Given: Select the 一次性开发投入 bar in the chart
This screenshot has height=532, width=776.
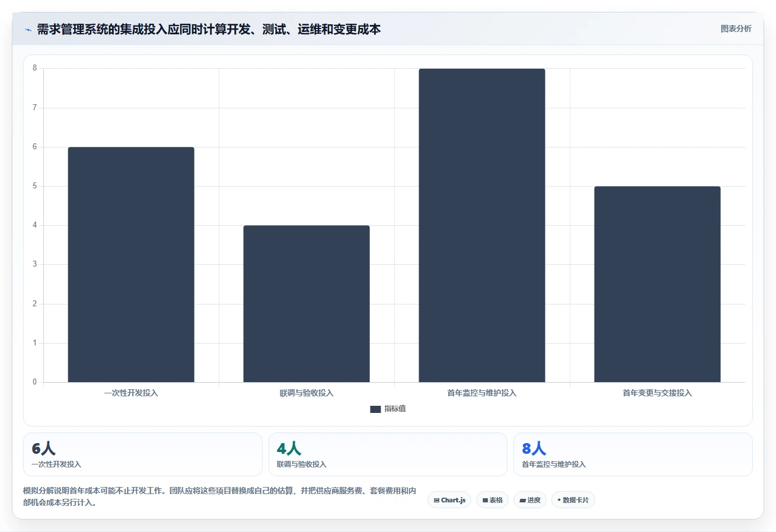Looking at the screenshot, I should (x=131, y=264).
